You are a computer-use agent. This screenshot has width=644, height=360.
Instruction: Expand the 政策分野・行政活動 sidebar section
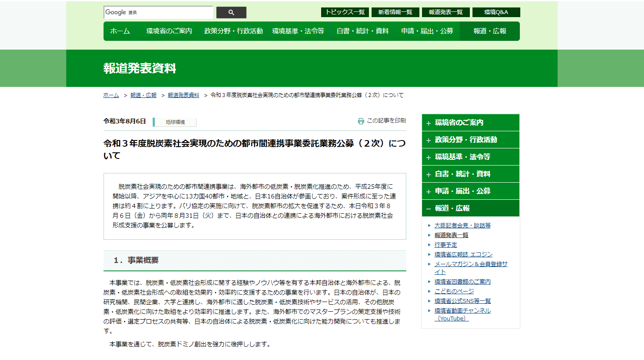(470, 140)
